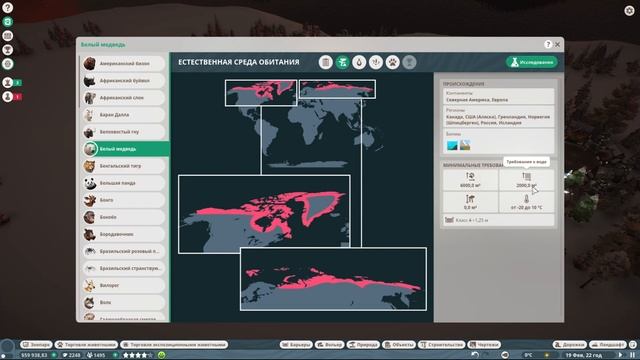Open the Вольер habitat menu
Screen dimensions: 640x360
(329, 345)
